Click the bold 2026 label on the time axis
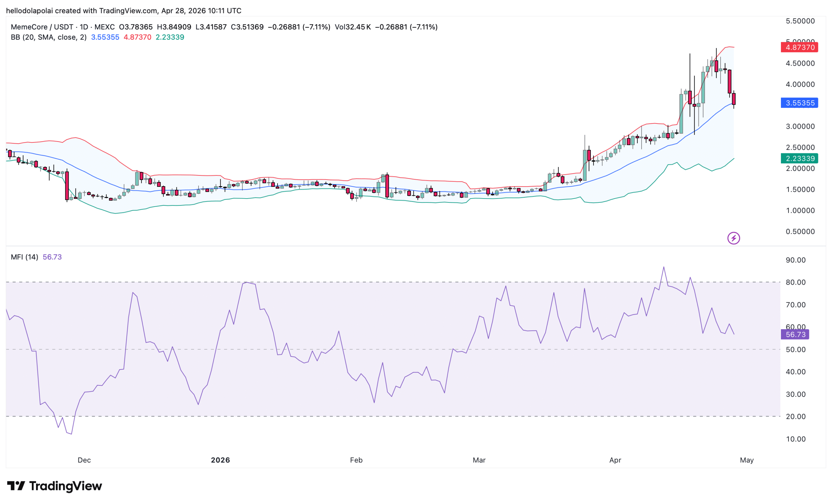 [x=221, y=460]
